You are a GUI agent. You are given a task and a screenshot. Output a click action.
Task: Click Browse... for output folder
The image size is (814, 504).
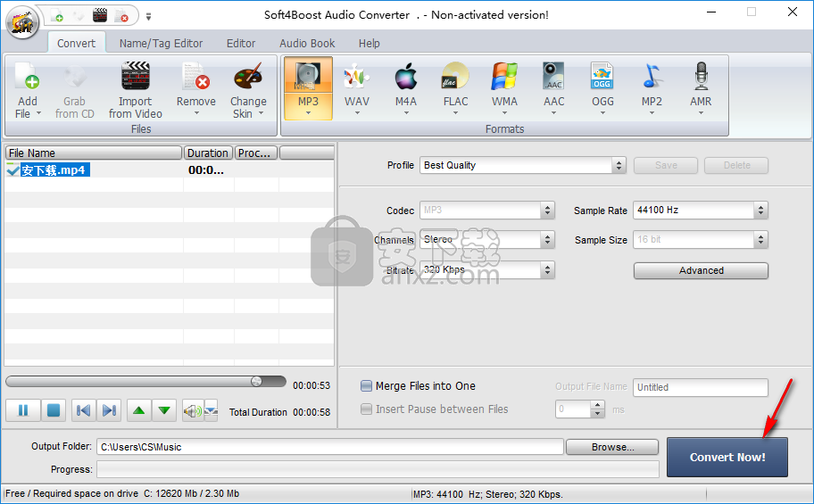pyautogui.click(x=612, y=447)
